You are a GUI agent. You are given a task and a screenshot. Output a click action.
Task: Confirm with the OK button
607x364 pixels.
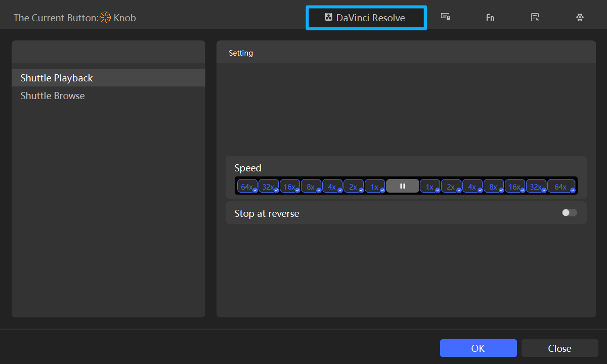click(x=478, y=348)
